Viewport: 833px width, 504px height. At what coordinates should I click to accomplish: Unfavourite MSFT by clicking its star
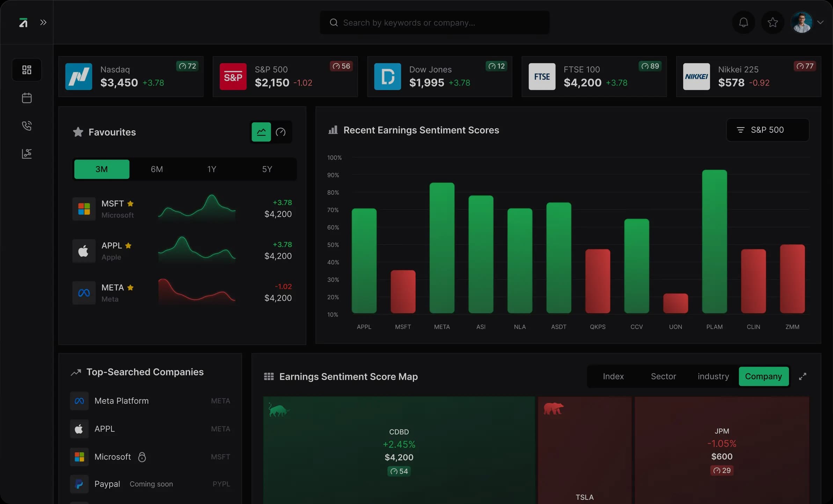coord(131,203)
